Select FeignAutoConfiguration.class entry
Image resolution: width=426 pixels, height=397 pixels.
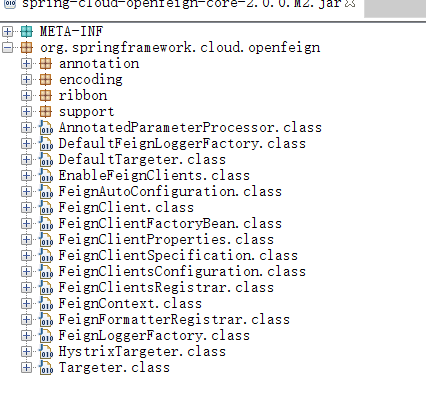(170, 192)
